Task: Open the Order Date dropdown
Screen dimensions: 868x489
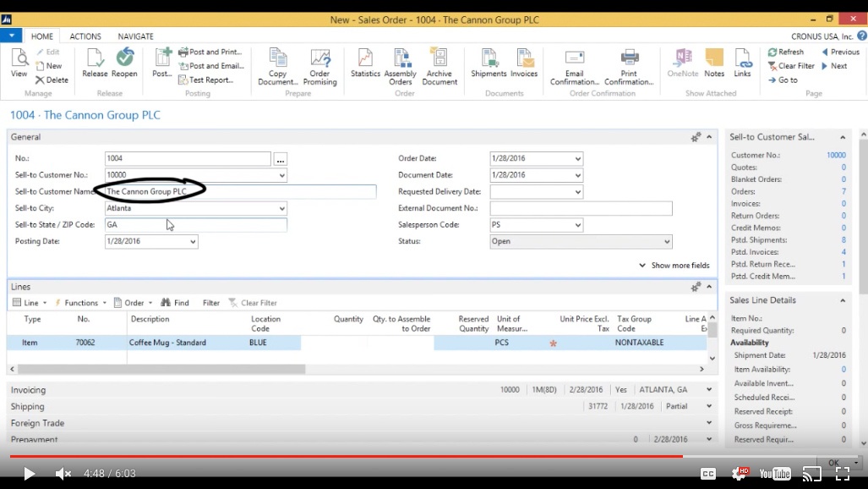Action: click(x=578, y=158)
